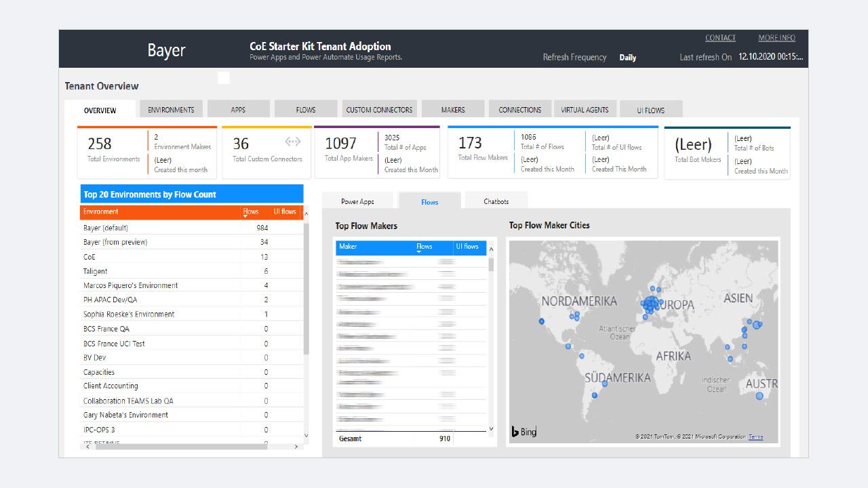Select the Flows sub-tab above Top Flow Makers

(429, 201)
